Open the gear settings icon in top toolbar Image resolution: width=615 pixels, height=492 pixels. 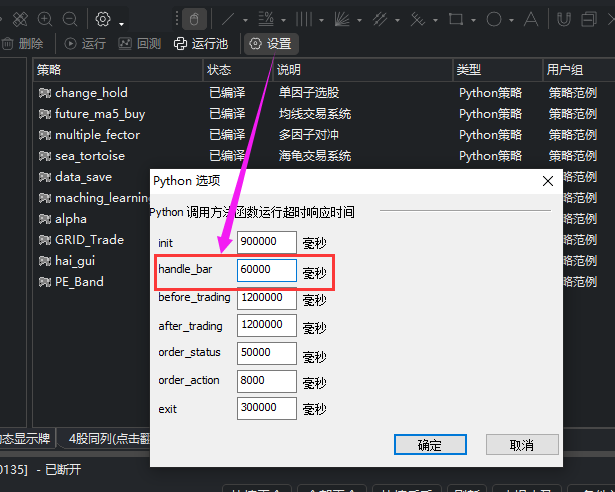coord(103,19)
